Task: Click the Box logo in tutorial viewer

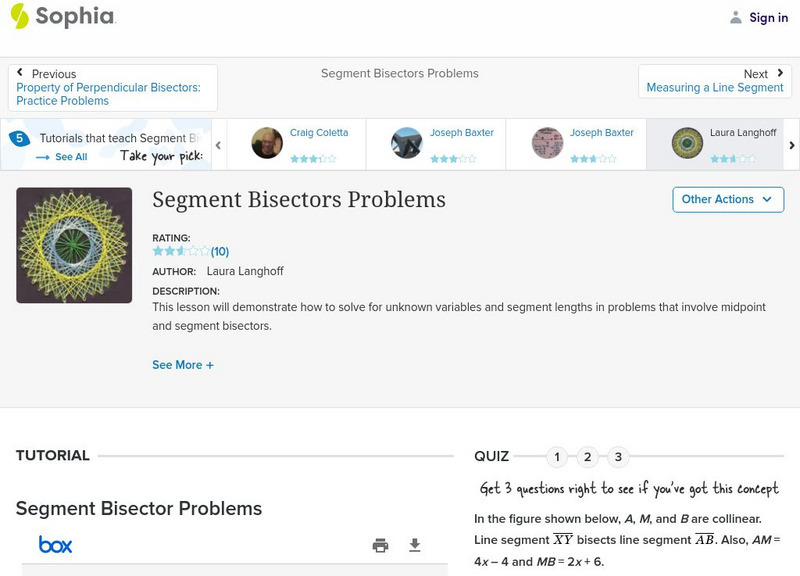Action: (x=55, y=545)
